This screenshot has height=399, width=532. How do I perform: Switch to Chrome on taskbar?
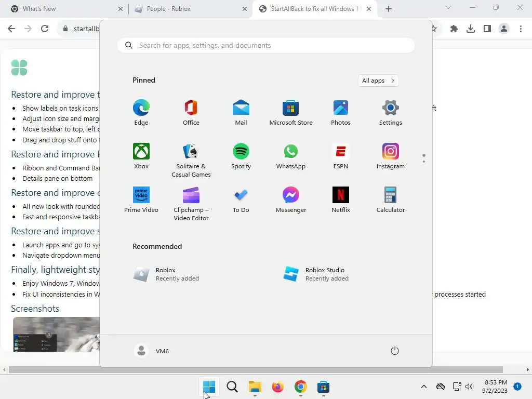pos(301,387)
